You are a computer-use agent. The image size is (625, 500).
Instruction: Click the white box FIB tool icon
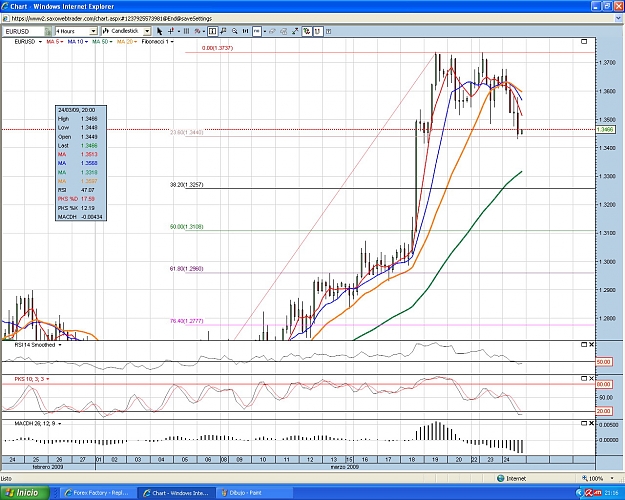pos(256,31)
